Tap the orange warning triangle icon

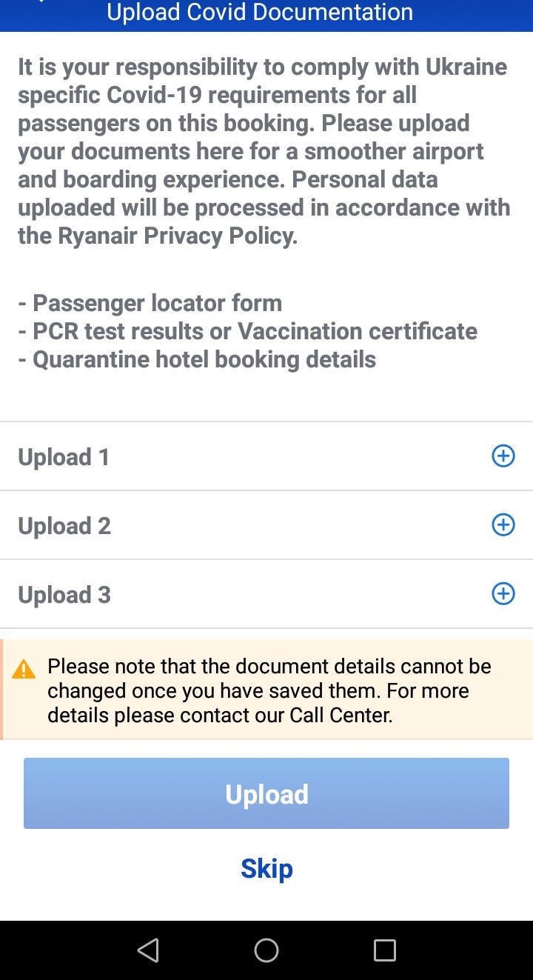[x=24, y=670]
